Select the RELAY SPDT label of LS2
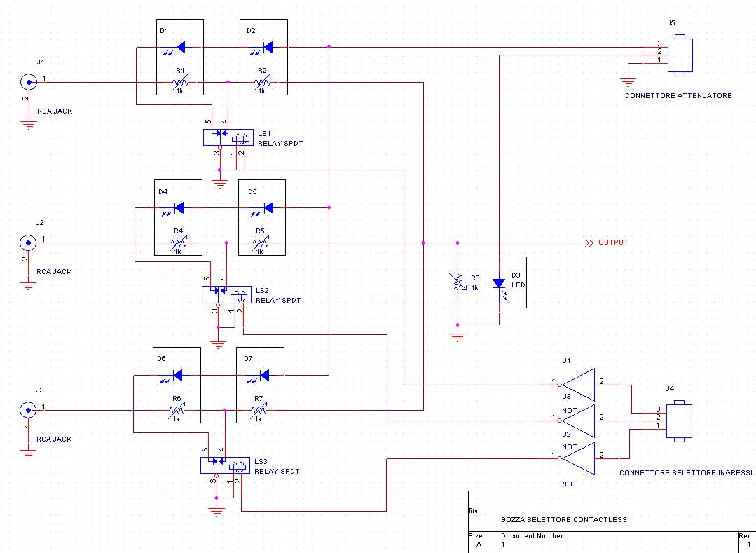Screen dimensions: 756x553 pyautogui.click(x=278, y=301)
